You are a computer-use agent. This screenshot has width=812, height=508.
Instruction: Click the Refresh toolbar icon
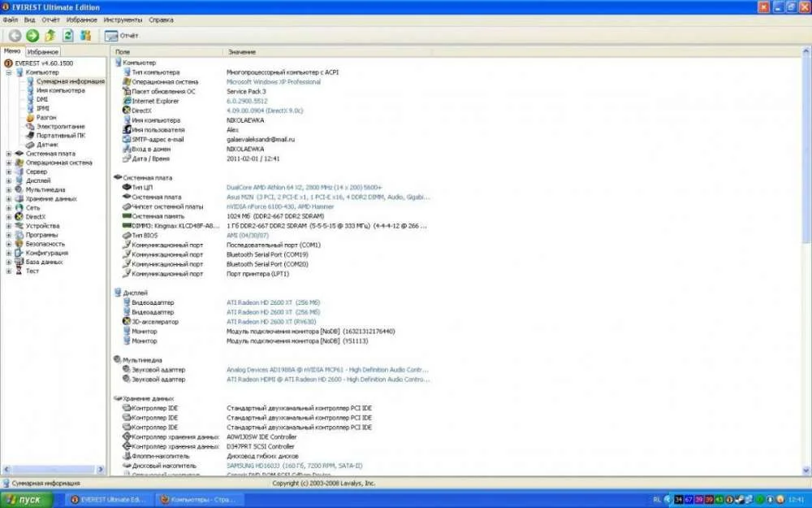[68, 35]
